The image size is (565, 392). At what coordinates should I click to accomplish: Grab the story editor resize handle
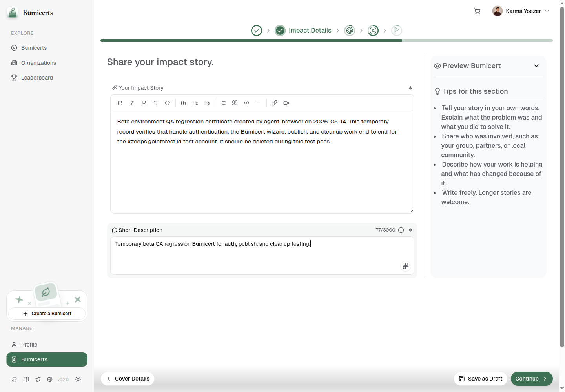point(412,211)
